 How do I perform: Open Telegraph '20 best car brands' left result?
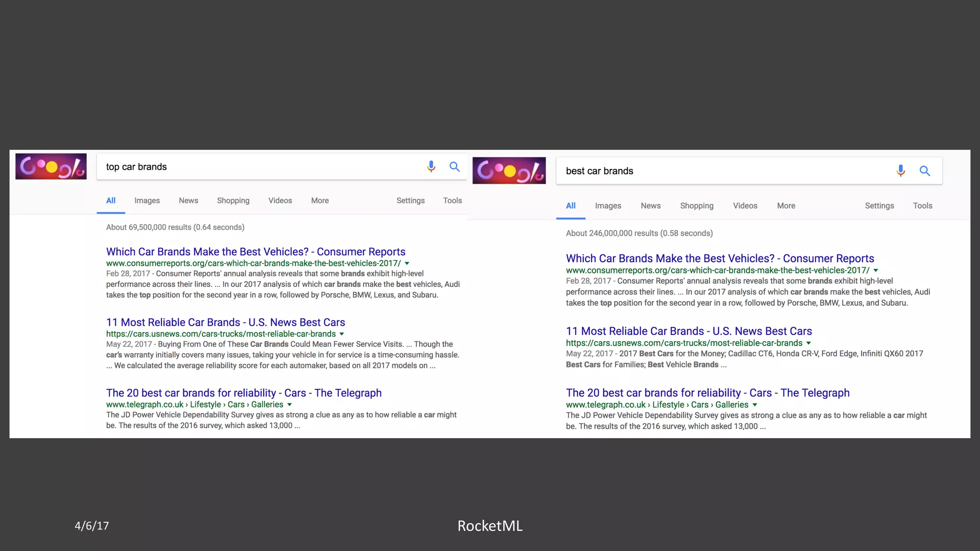[x=244, y=393]
